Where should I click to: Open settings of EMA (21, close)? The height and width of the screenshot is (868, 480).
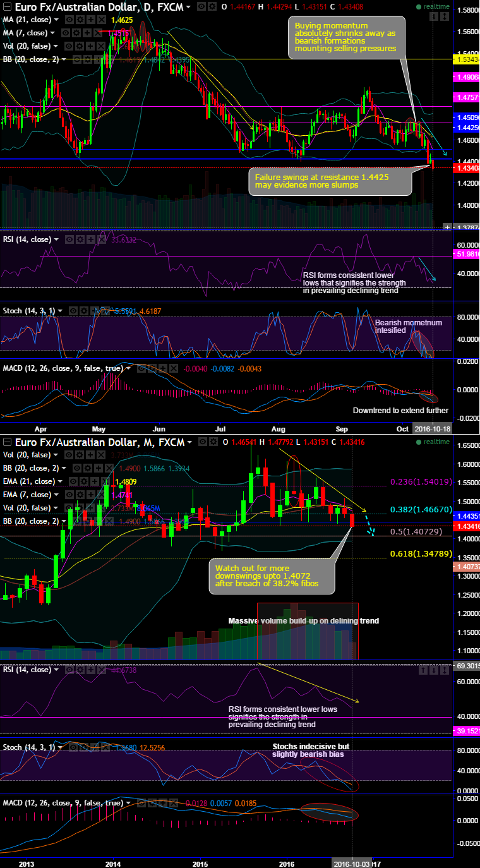pyautogui.click(x=84, y=481)
